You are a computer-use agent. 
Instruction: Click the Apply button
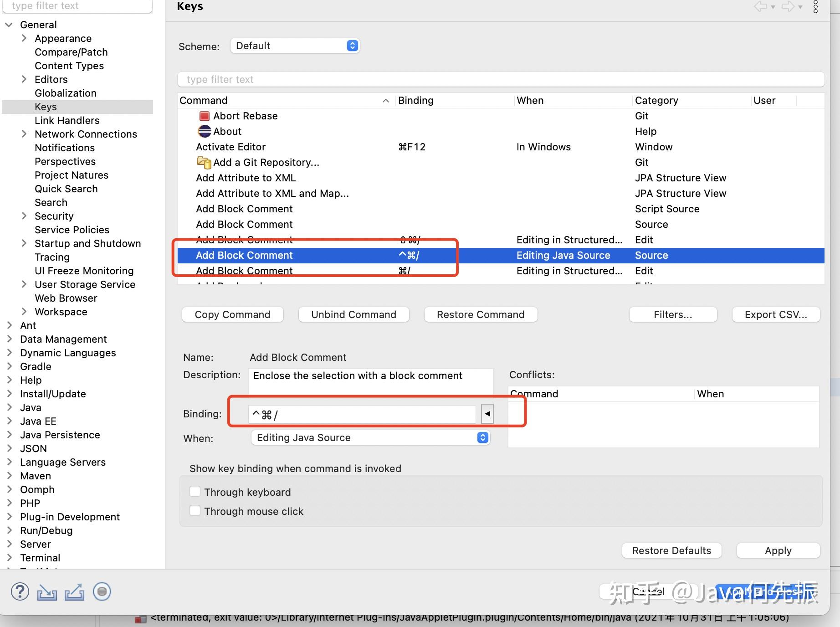click(778, 550)
